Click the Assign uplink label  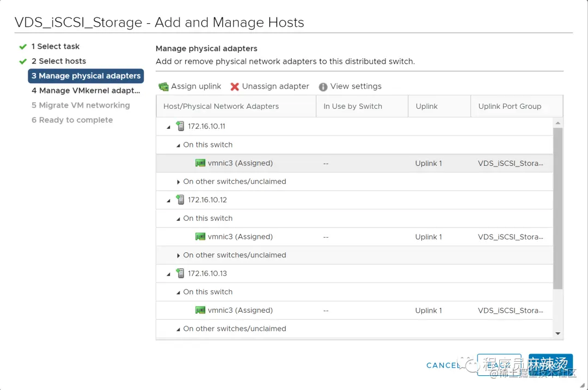196,86
